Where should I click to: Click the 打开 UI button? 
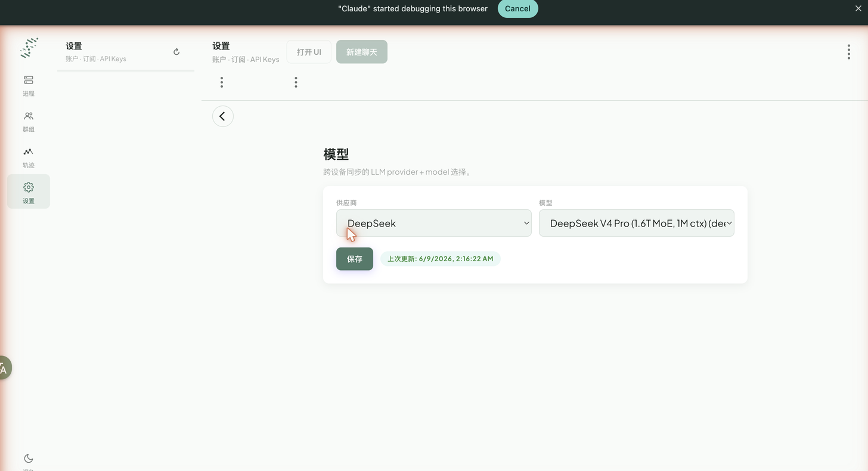[x=309, y=52]
